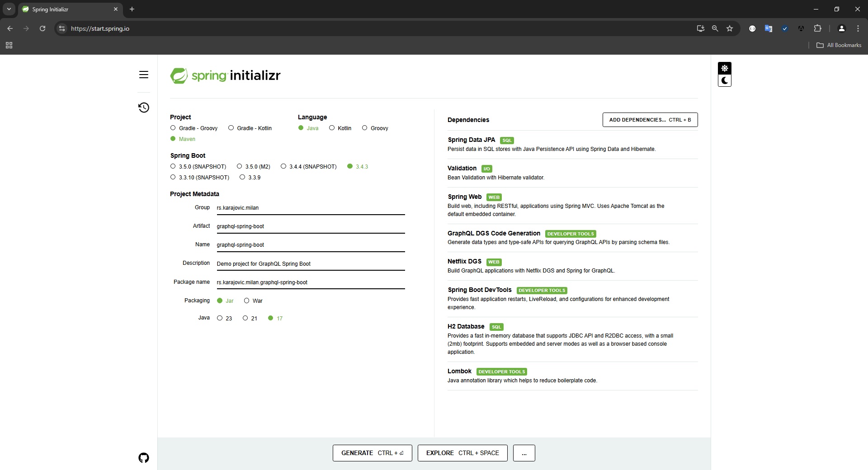Select the Spring Initializr browser tab

(68, 9)
